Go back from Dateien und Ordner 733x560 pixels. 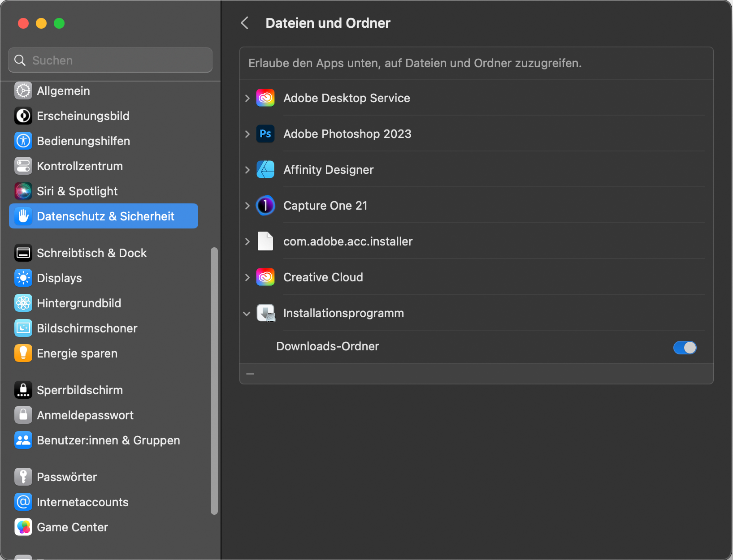(x=245, y=23)
